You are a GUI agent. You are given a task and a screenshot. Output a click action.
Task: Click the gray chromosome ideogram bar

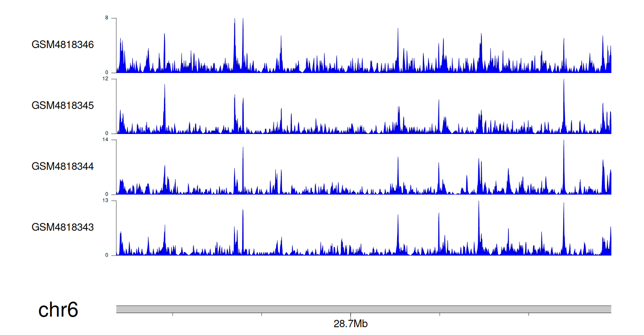(363, 309)
